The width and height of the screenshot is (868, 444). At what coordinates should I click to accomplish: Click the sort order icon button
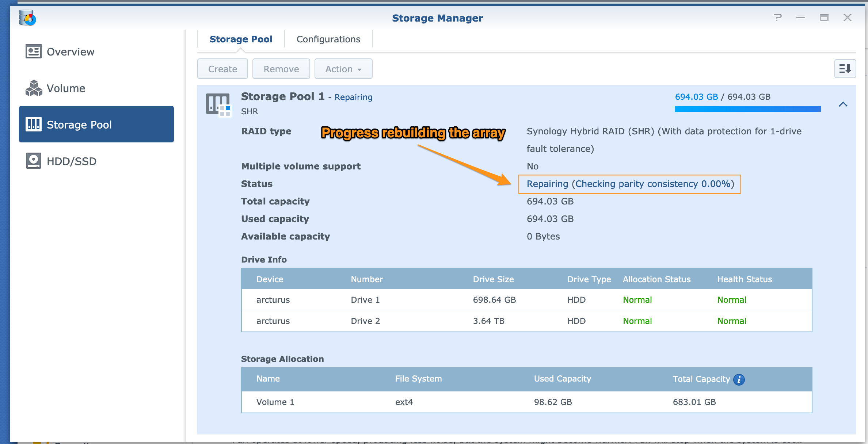[x=845, y=69]
